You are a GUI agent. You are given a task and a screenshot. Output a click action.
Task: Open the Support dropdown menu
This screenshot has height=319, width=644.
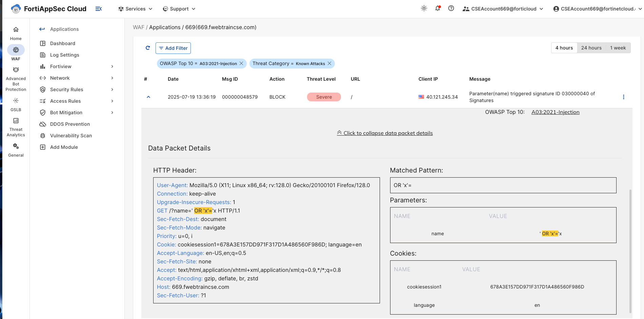pos(179,9)
